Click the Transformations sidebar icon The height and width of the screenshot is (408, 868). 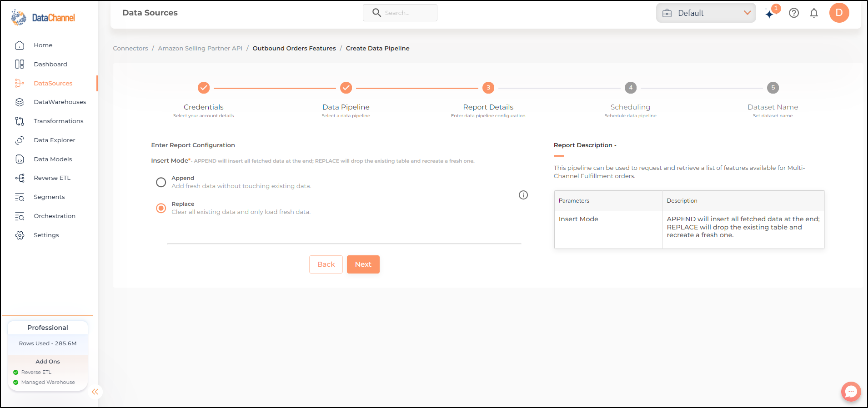(x=20, y=121)
